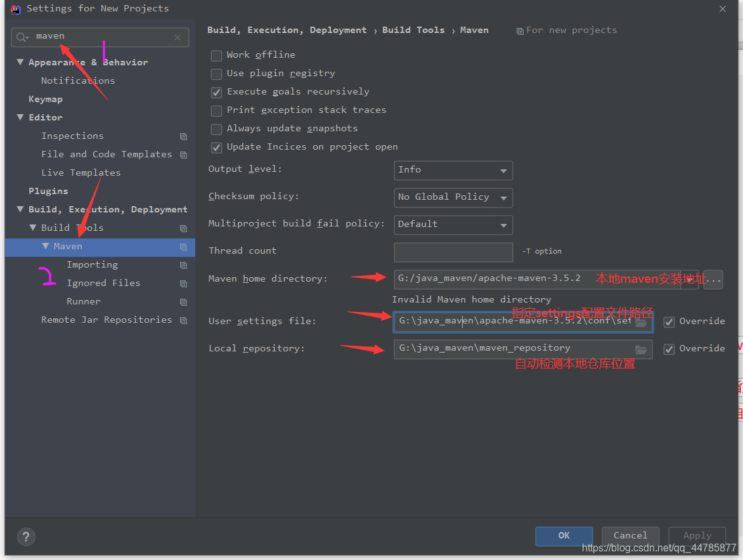Focus the Thread count field

tap(453, 252)
